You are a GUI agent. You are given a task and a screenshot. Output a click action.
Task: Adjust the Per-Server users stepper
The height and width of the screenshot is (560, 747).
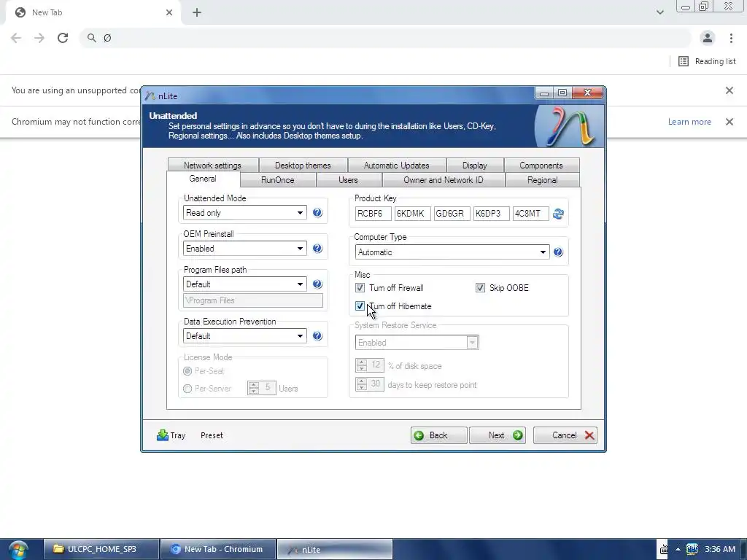point(253,388)
